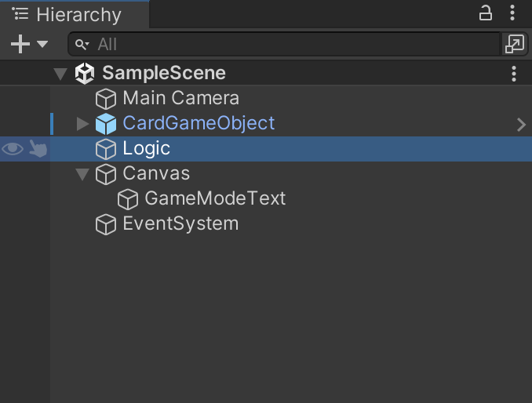Click the cube icon beside Canvas

106,174
